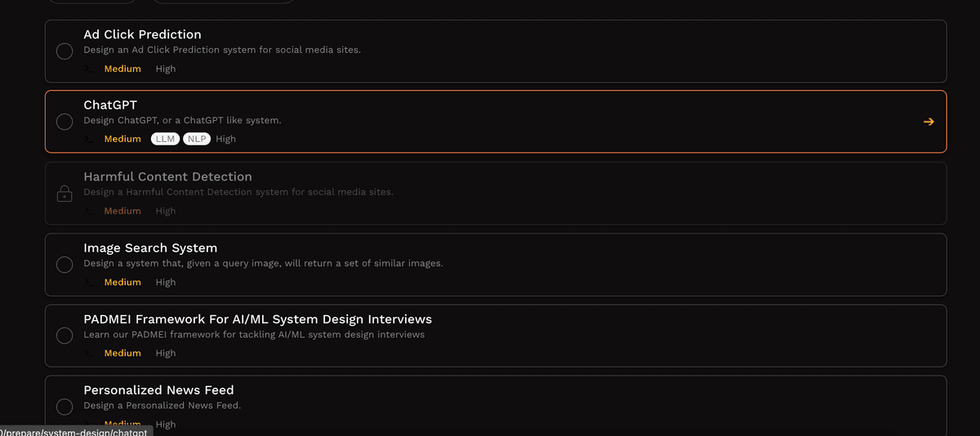The width and height of the screenshot is (980, 436).
Task: Click the terminal prompt icon in the PADMEI row
Action: click(89, 353)
